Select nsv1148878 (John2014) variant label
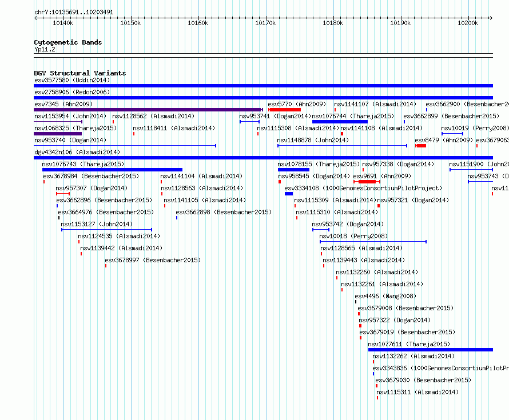Screen dimensions: 509x420 (313, 140)
